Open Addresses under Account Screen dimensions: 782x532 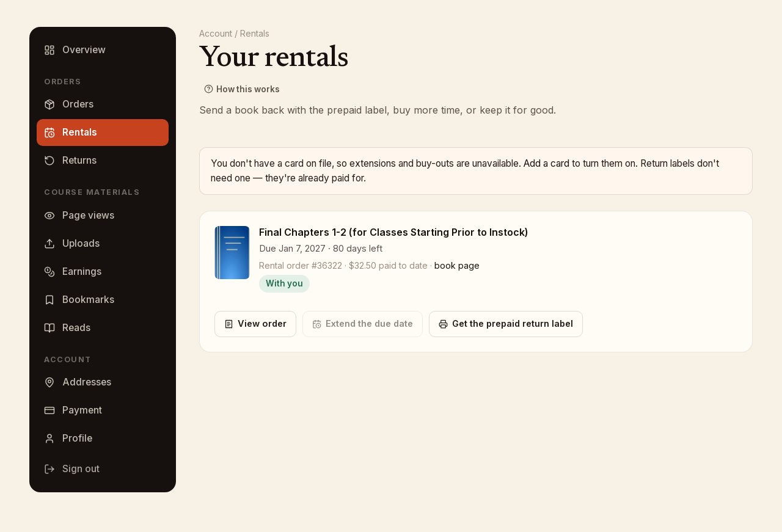pos(103,382)
